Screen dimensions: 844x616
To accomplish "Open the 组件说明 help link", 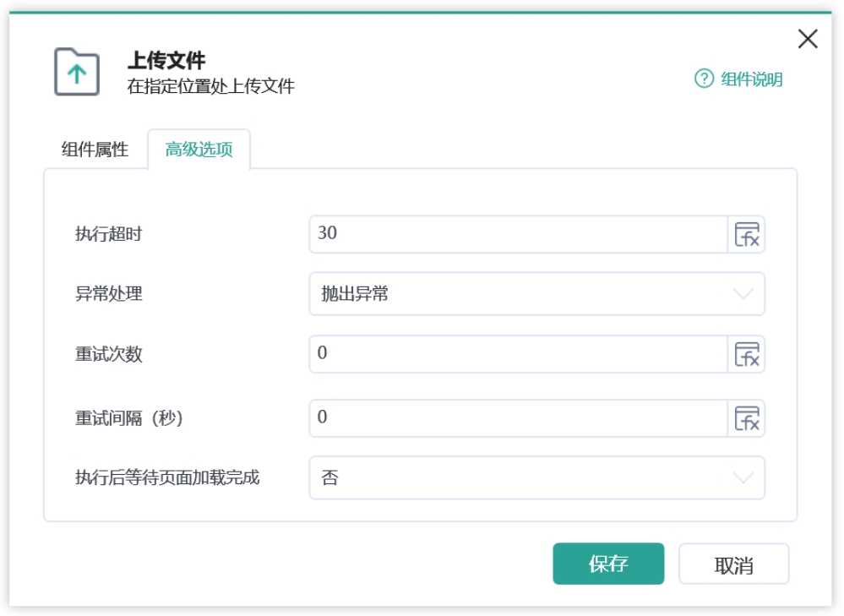I will [x=751, y=79].
